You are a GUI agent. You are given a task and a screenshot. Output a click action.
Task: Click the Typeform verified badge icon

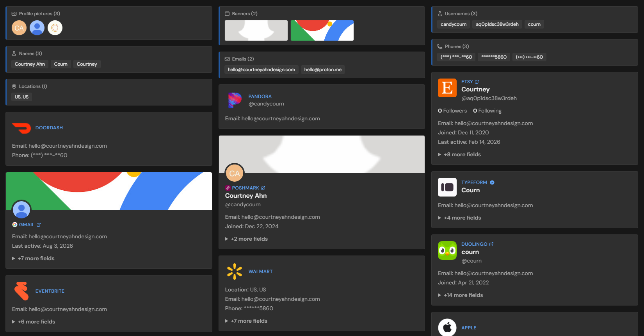[x=492, y=182]
